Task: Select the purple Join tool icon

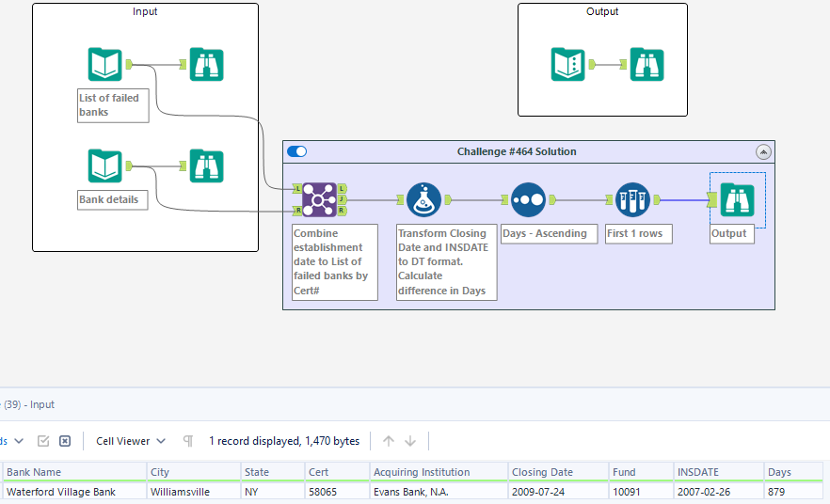Action: coord(319,200)
